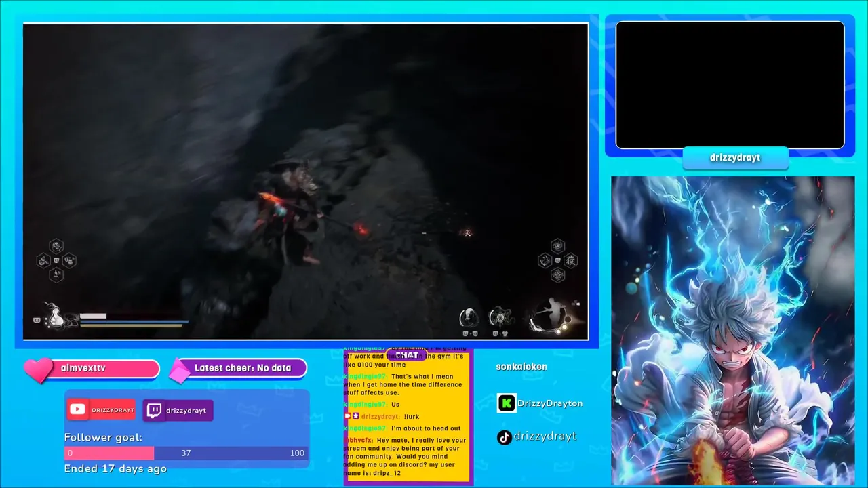Click the 'Follower goal:' heading
The height and width of the screenshot is (488, 868).
coord(103,438)
